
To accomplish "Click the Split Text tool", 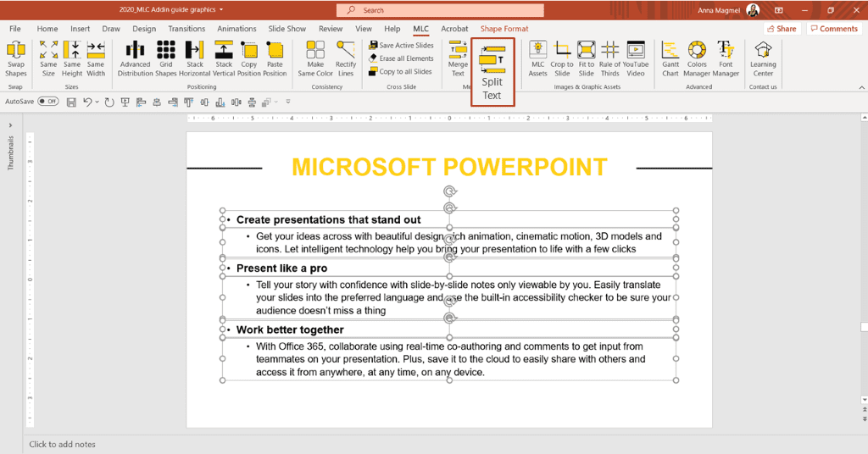I will 492,72.
